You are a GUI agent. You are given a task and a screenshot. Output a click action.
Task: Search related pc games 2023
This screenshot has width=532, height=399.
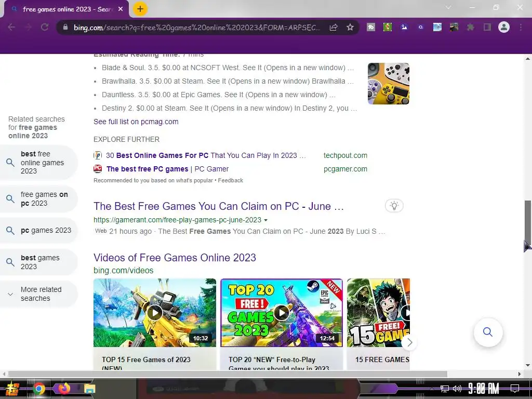38,230
